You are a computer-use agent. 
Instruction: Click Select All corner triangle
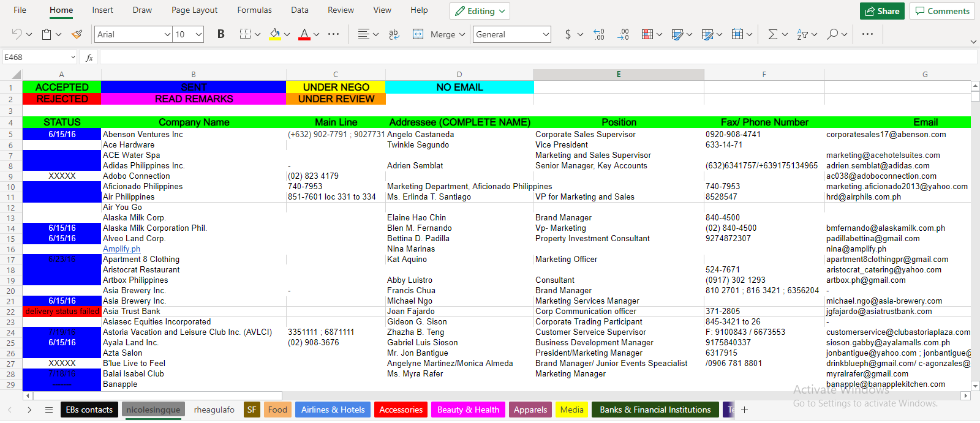pos(17,75)
